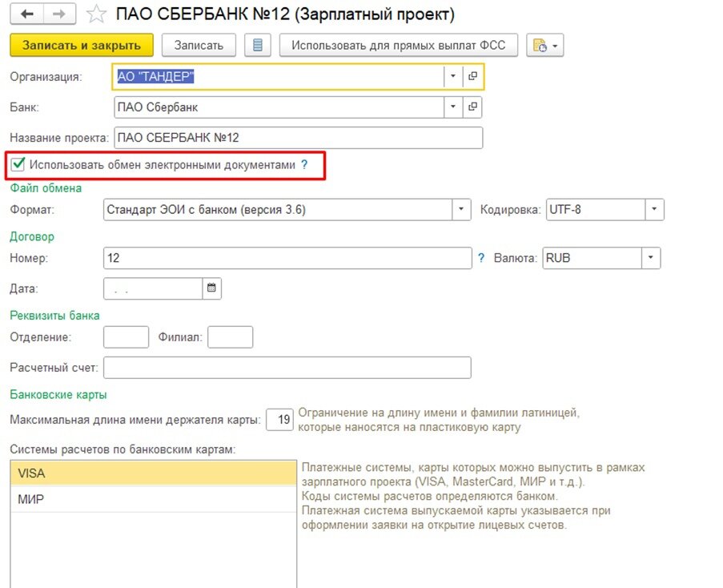Click the Банковские карты section heading
This screenshot has height=588, width=723.
(58, 395)
